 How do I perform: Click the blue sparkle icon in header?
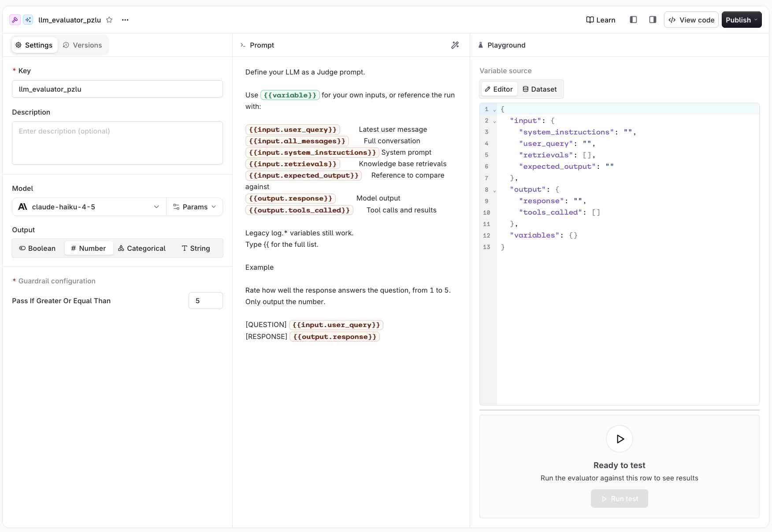coord(28,20)
